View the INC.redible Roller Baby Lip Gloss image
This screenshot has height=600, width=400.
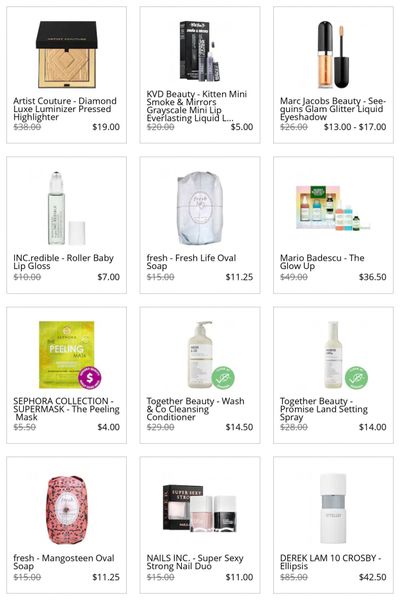(x=67, y=208)
